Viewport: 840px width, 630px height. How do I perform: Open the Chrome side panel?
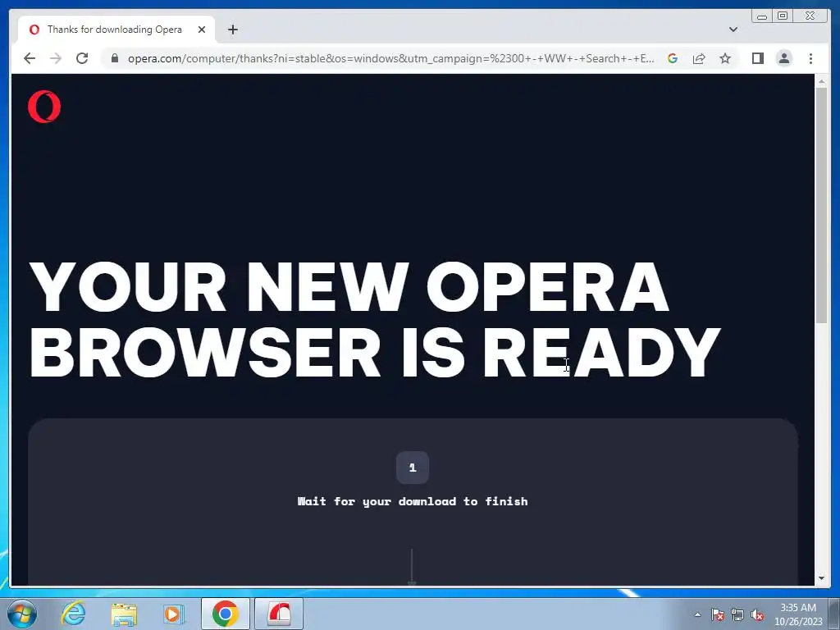(757, 58)
